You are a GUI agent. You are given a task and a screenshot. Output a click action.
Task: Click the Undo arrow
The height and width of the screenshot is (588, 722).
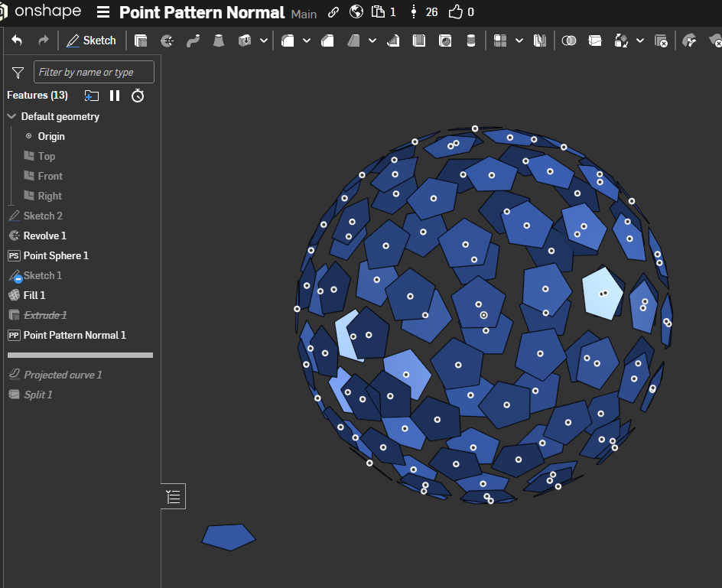point(17,41)
